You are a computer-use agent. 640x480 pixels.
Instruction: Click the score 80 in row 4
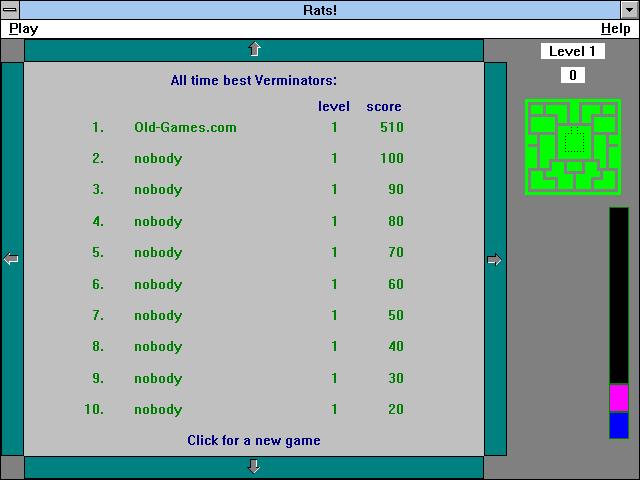point(396,221)
